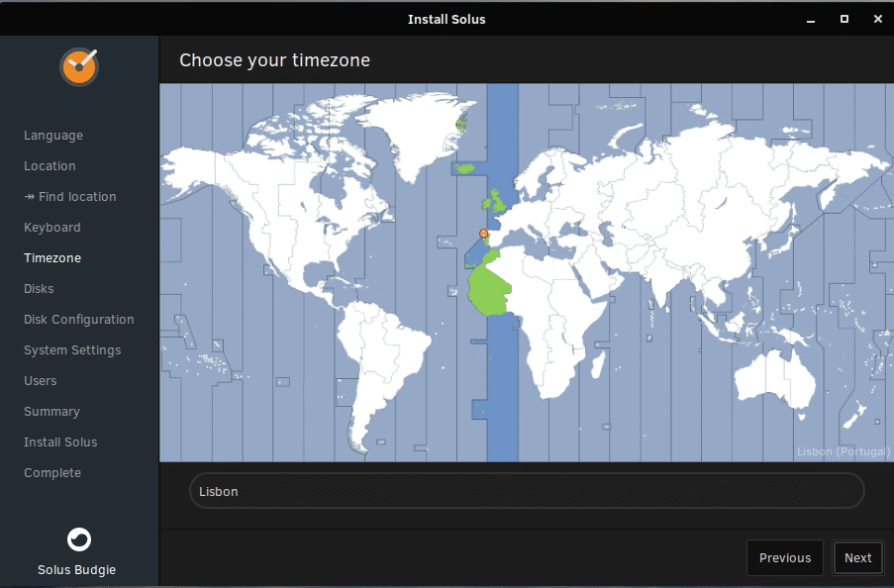Jump to the Disks step

(39, 289)
